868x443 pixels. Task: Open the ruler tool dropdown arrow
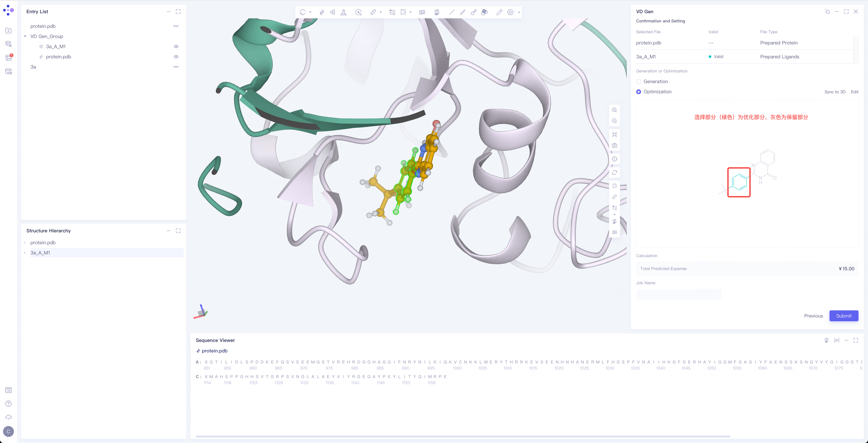click(381, 12)
